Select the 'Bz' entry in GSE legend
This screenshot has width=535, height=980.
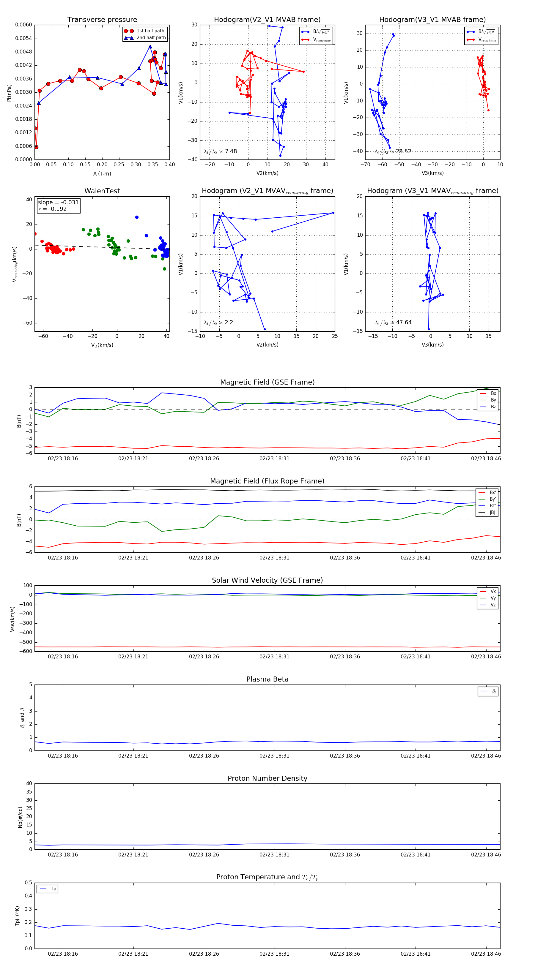pyautogui.click(x=488, y=407)
